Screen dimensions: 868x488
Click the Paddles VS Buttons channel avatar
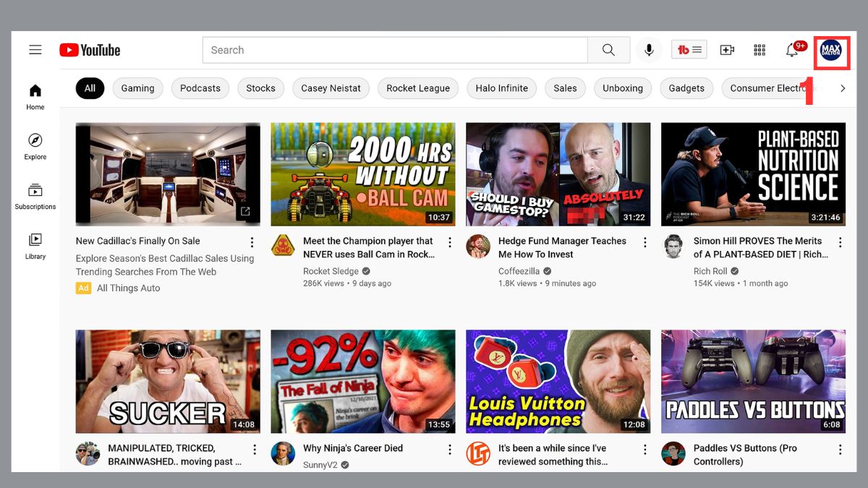point(673,454)
